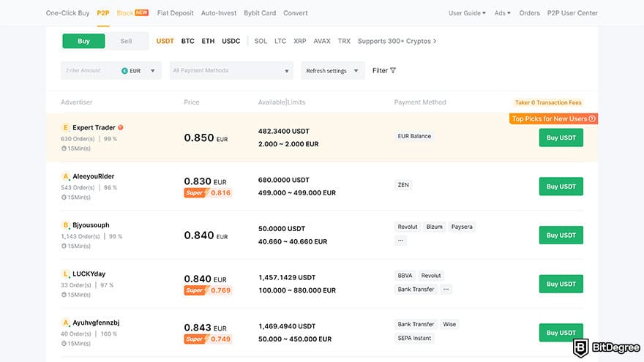This screenshot has width=644, height=362.
Task: Expand Supports 300+ Cryptos list
Action: (397, 41)
